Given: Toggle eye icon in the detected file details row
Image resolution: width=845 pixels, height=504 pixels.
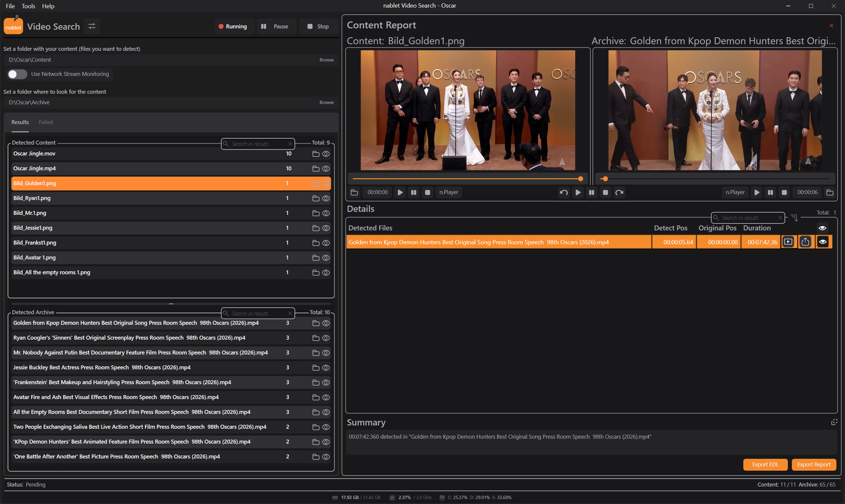Looking at the screenshot, I should point(823,242).
